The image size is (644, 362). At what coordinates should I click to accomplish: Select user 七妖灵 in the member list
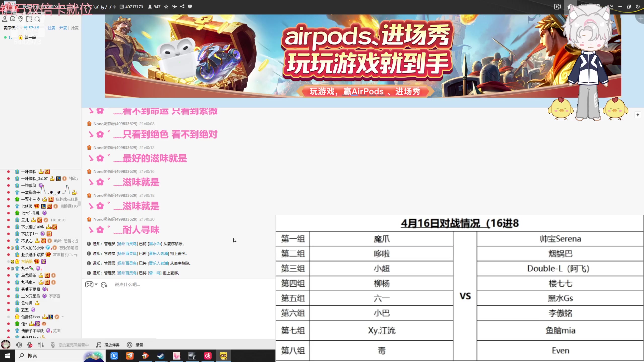click(27, 206)
